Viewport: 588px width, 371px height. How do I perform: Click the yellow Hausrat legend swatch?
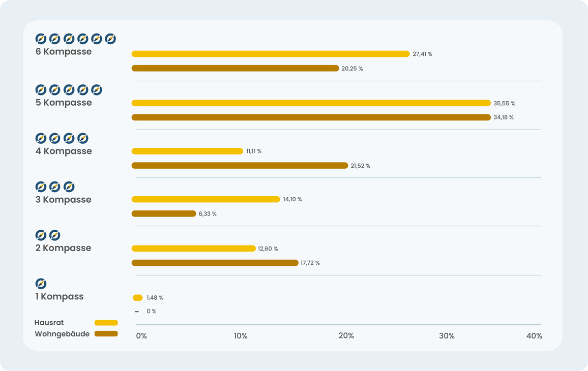pyautogui.click(x=106, y=323)
